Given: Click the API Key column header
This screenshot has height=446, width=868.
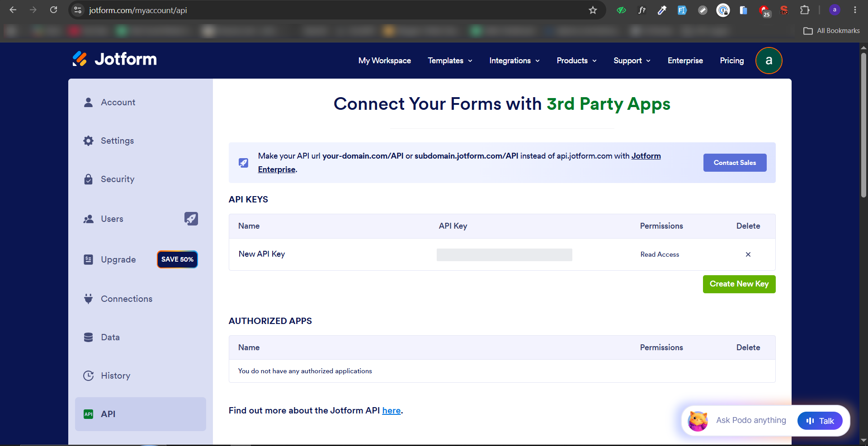Looking at the screenshot, I should [x=453, y=226].
